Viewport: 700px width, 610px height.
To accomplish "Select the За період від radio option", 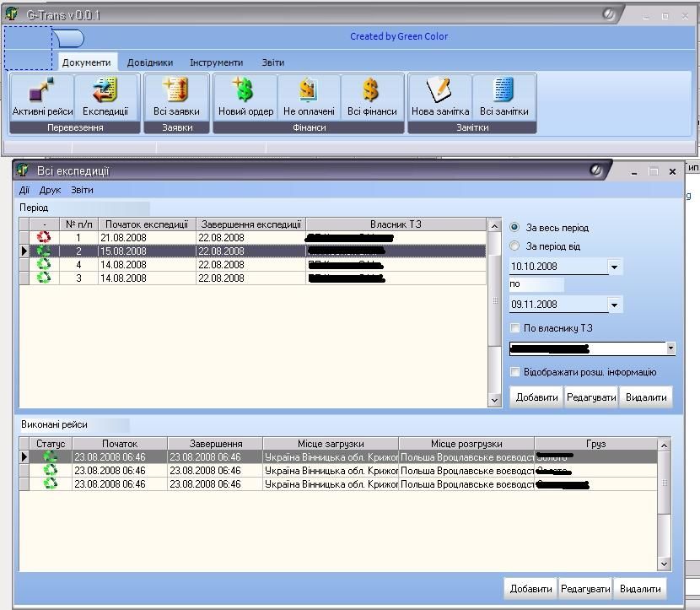I will pos(514,246).
